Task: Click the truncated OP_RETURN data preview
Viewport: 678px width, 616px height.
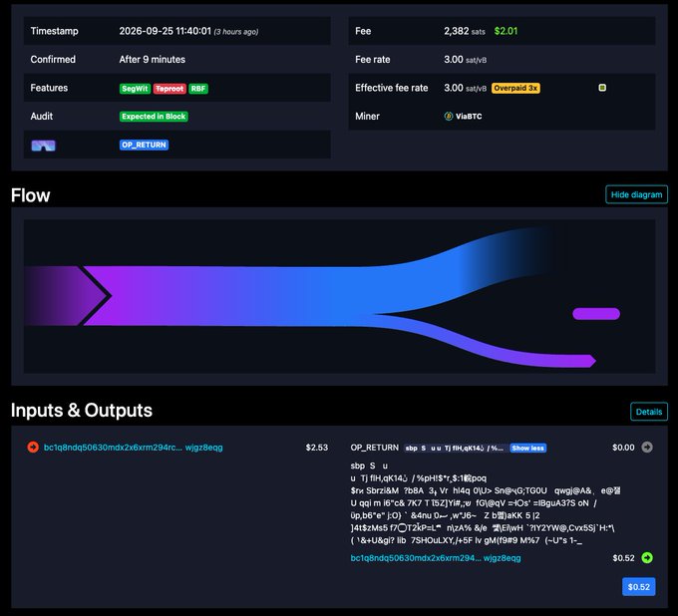Action: pos(454,448)
